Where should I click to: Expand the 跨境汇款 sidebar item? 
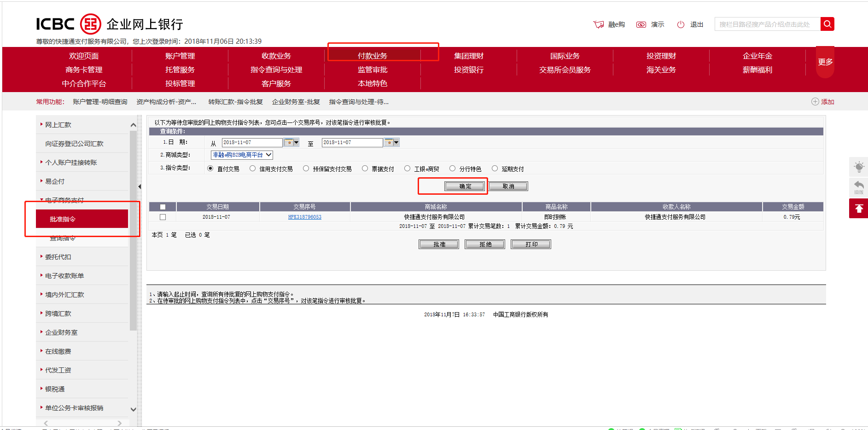pyautogui.click(x=58, y=314)
